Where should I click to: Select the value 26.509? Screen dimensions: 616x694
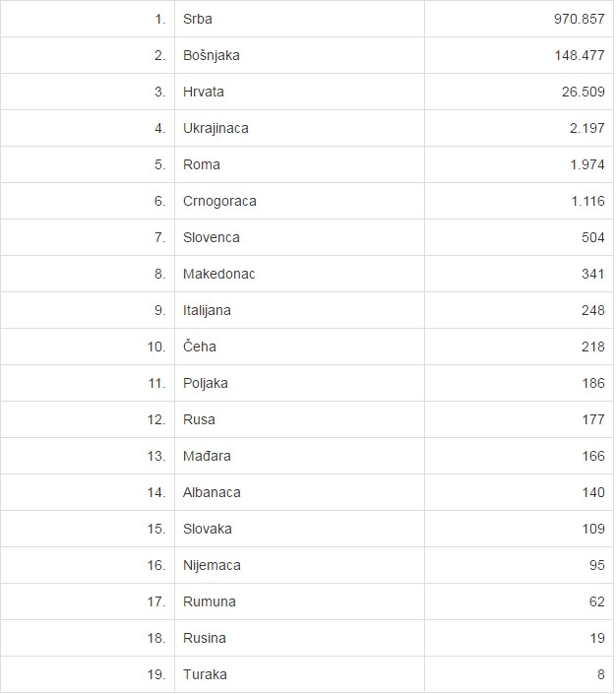pos(583,92)
